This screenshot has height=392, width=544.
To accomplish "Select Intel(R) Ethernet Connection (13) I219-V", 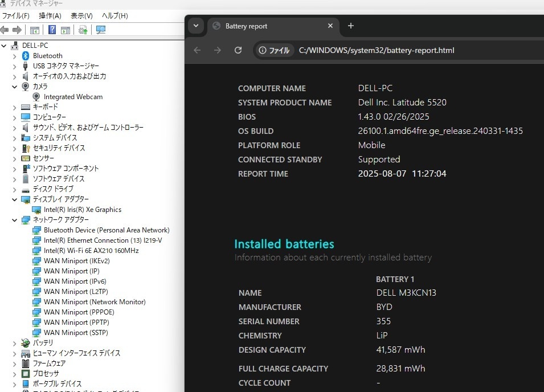I will pyautogui.click(x=103, y=240).
